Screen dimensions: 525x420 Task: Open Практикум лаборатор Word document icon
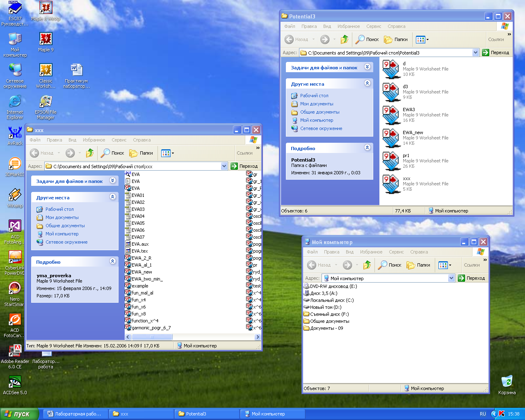coord(76,75)
